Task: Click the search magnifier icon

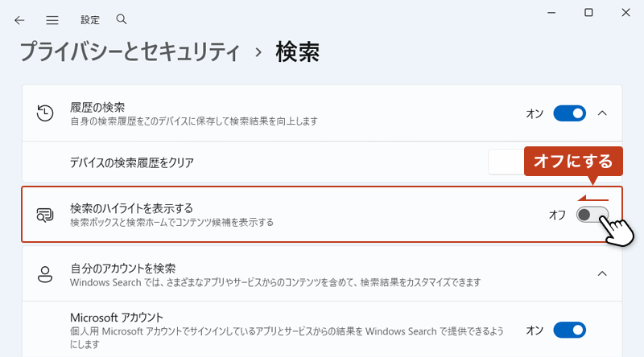Action: [x=122, y=18]
